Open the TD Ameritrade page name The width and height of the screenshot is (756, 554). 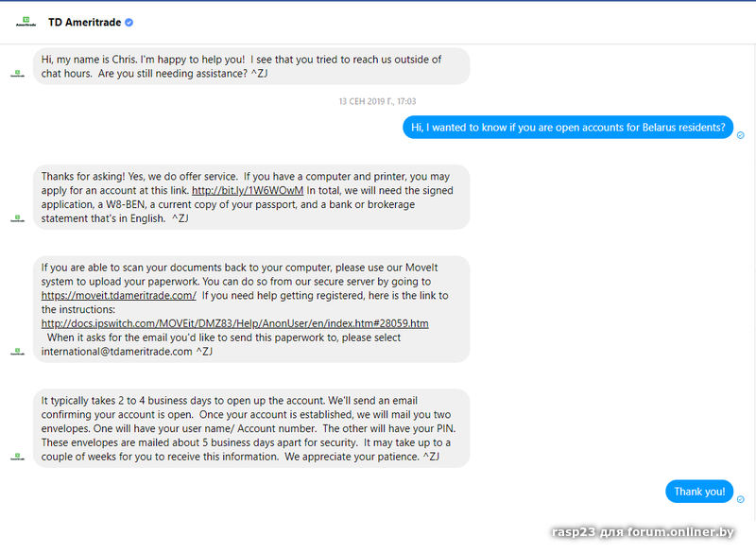pyautogui.click(x=84, y=22)
